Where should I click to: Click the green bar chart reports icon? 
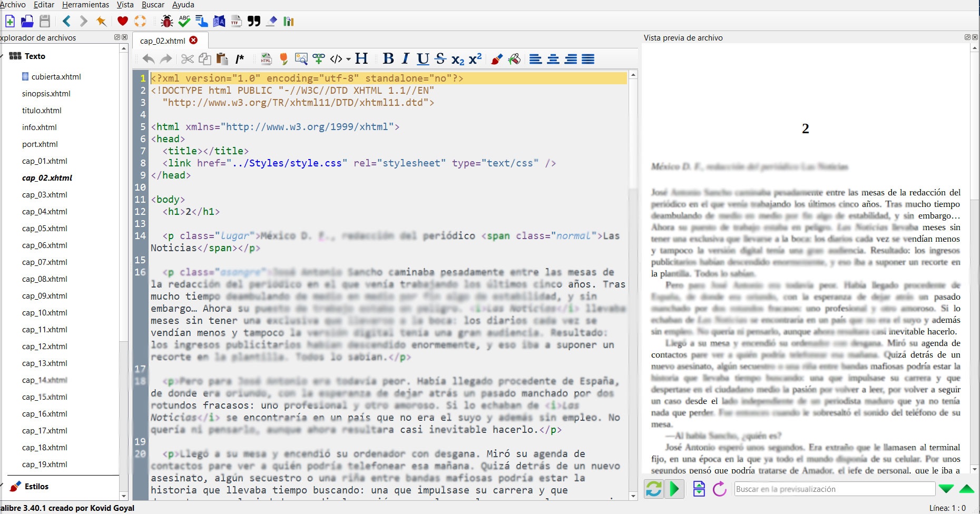coord(289,21)
